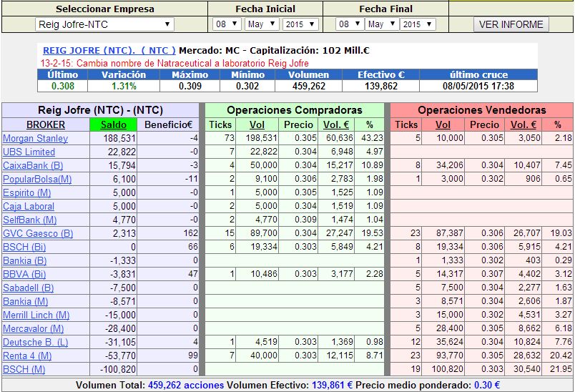575x392 pixels.
Task: Click the VER INFORME button
Action: [511, 24]
